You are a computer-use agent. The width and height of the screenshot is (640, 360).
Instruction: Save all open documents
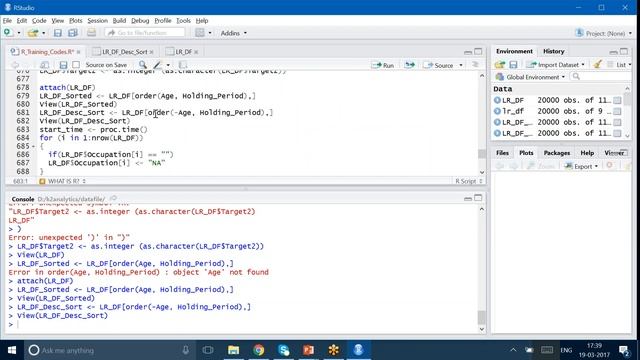(x=73, y=33)
